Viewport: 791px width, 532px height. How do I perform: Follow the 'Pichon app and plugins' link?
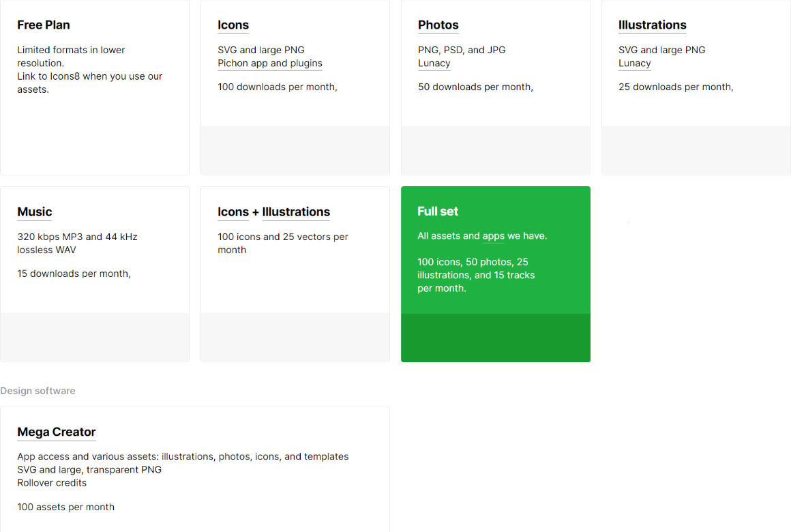pos(270,63)
